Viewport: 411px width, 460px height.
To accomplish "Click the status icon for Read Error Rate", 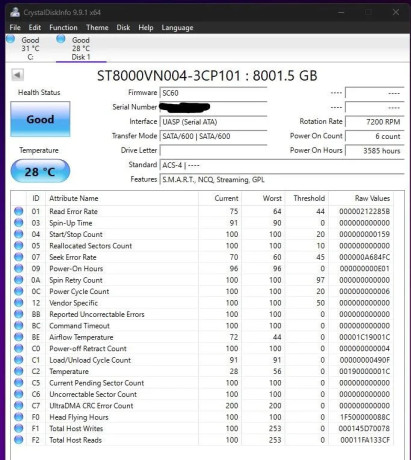I will tap(19, 211).
